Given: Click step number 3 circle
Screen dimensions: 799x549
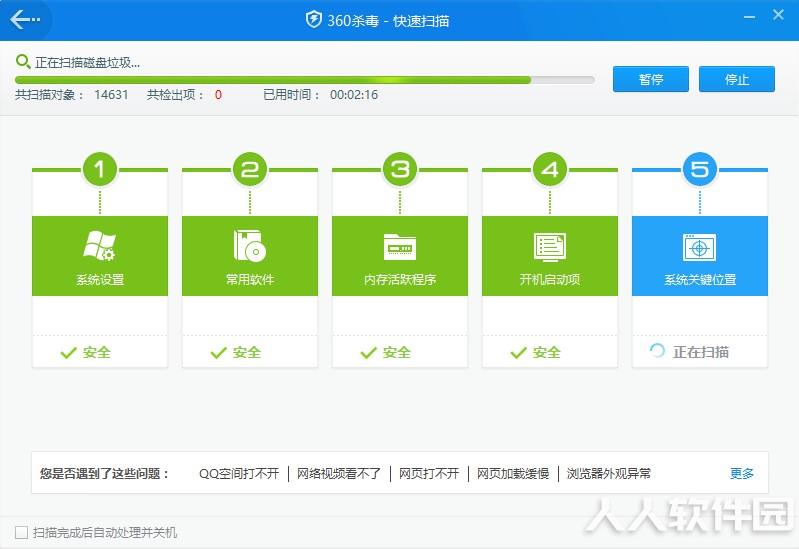Looking at the screenshot, I should (400, 169).
